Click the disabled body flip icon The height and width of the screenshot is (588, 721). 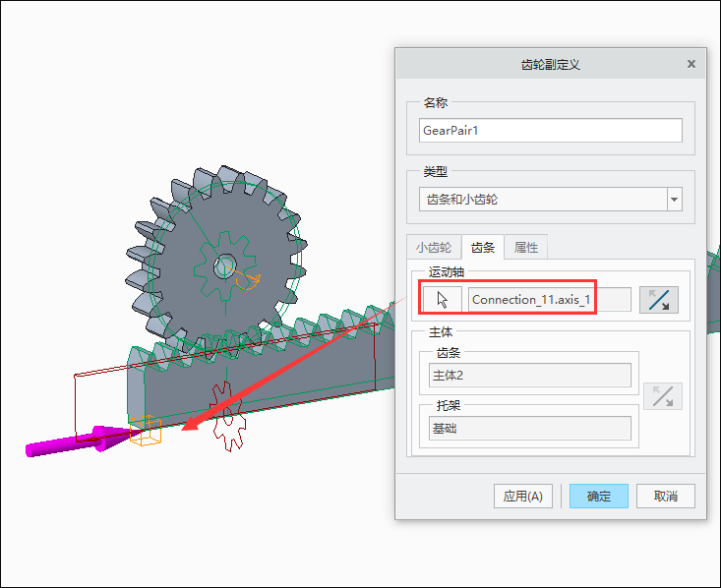coord(663,396)
